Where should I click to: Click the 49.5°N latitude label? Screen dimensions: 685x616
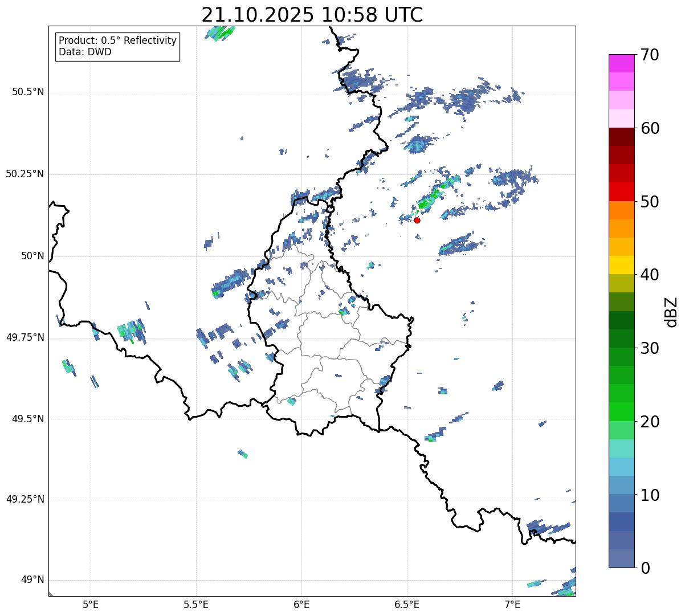tap(28, 419)
